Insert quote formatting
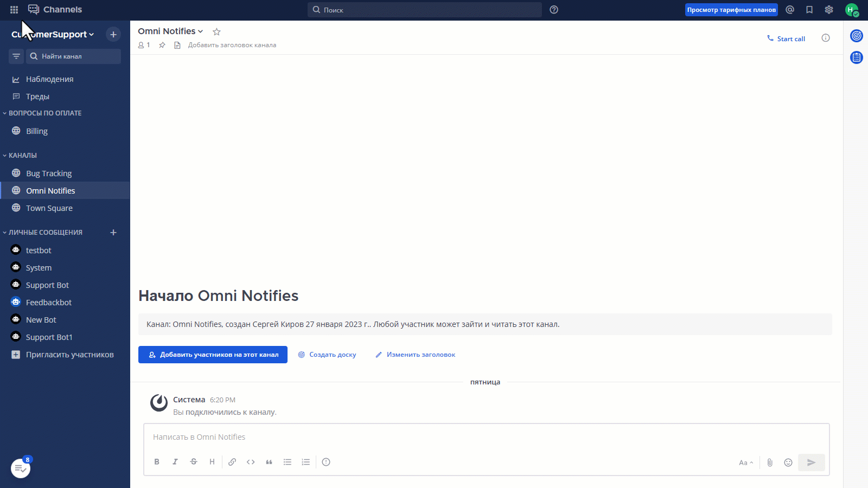 click(269, 462)
